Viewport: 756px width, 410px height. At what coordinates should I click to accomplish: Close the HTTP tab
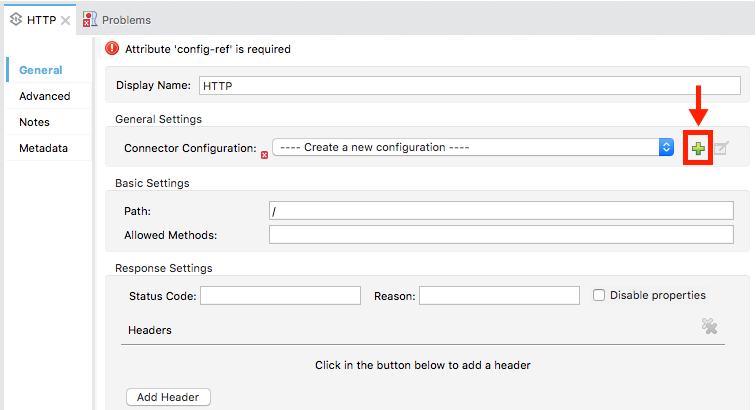click(x=66, y=20)
